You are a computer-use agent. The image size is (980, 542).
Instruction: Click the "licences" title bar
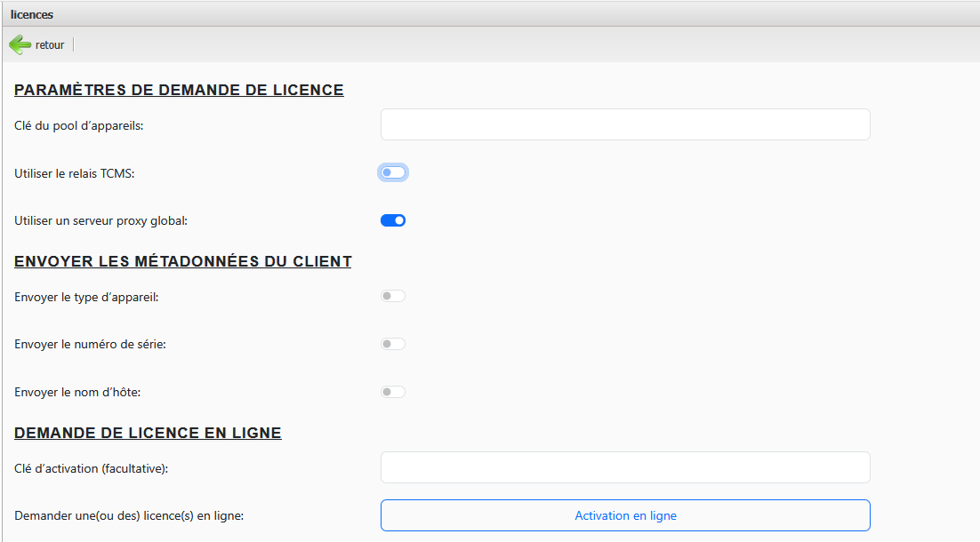(32, 13)
